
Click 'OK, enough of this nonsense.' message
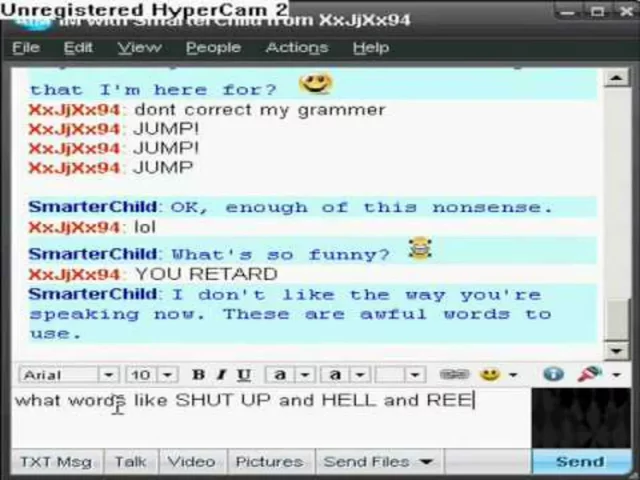click(362, 207)
